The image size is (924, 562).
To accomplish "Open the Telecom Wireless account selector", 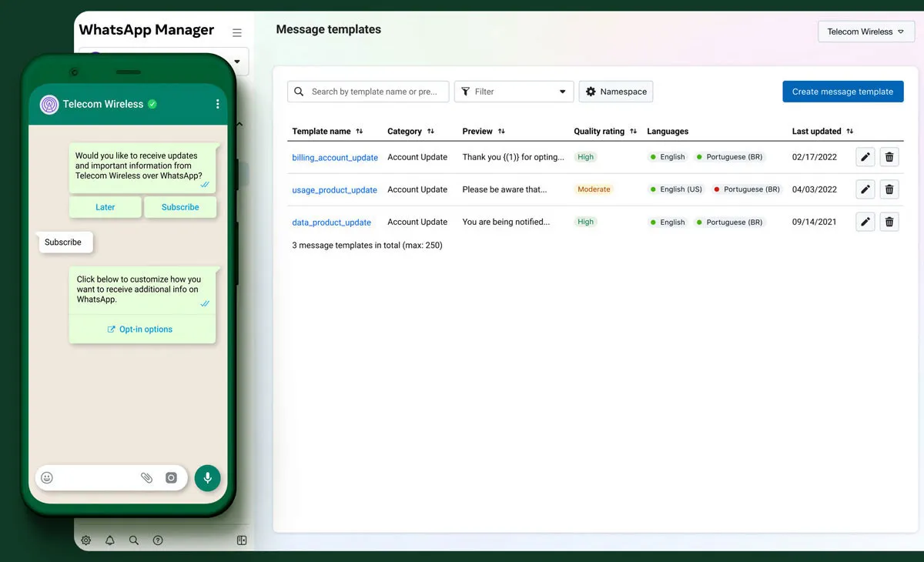I will (865, 32).
